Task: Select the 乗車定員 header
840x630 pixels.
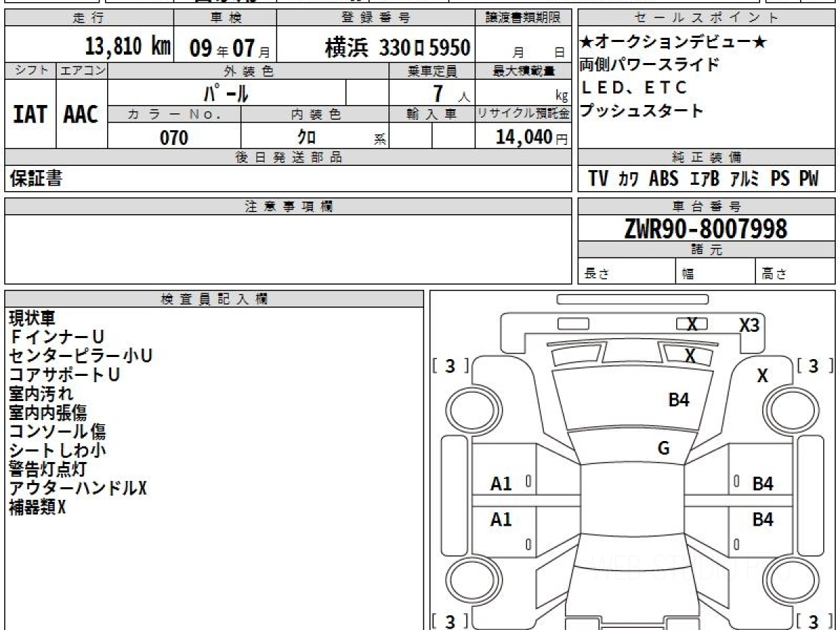Action: (x=433, y=71)
